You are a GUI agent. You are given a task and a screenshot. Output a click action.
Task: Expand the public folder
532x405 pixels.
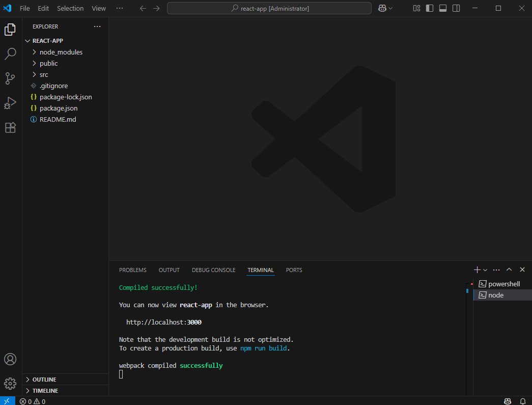[66, 63]
